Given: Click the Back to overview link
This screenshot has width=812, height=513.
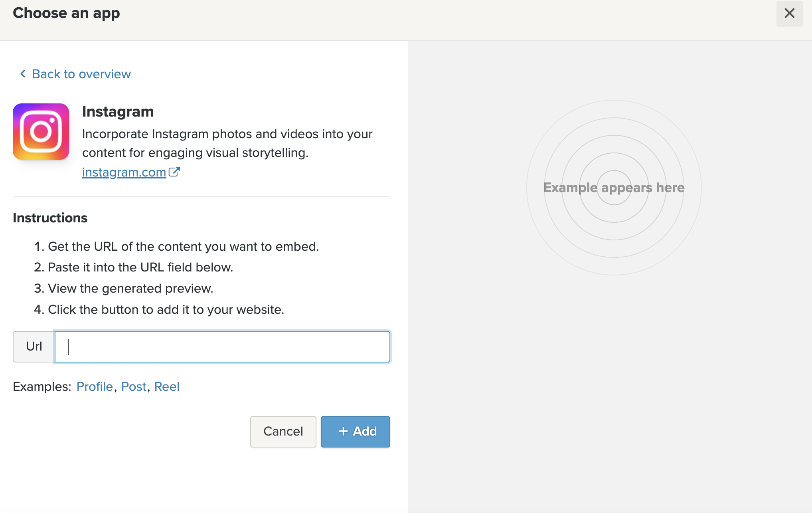Looking at the screenshot, I should (x=81, y=74).
